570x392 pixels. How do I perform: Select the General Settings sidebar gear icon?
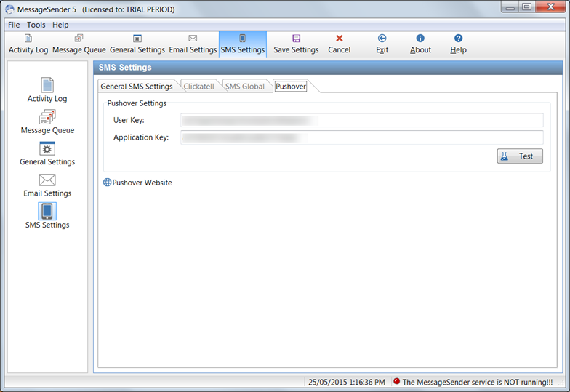pos(47,148)
